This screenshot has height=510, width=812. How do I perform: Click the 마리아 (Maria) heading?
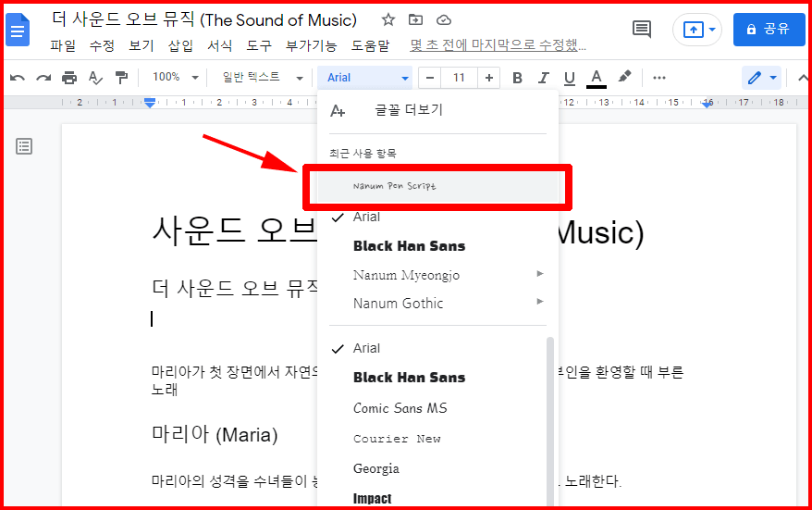pos(215,434)
